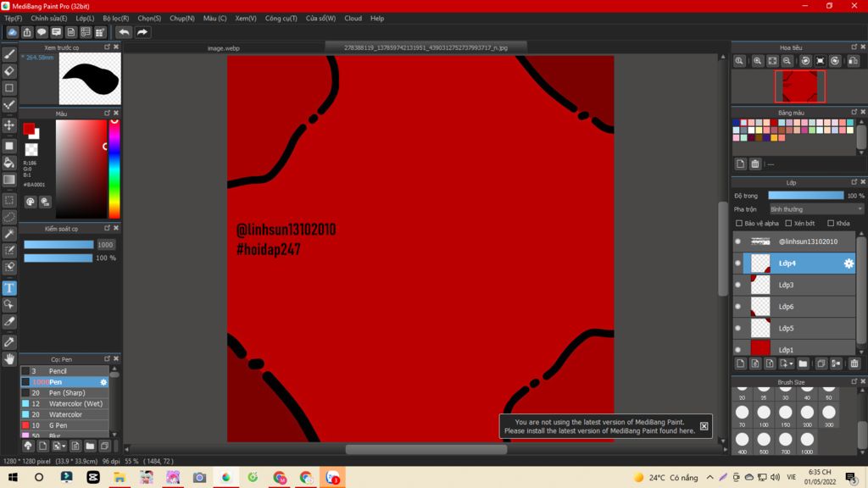Select the Move tool

point(9,125)
